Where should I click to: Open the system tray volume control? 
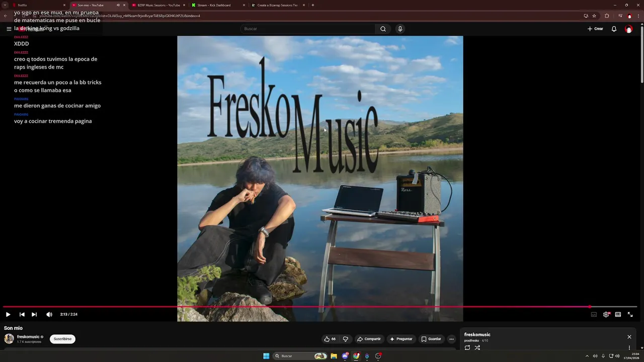point(617,356)
